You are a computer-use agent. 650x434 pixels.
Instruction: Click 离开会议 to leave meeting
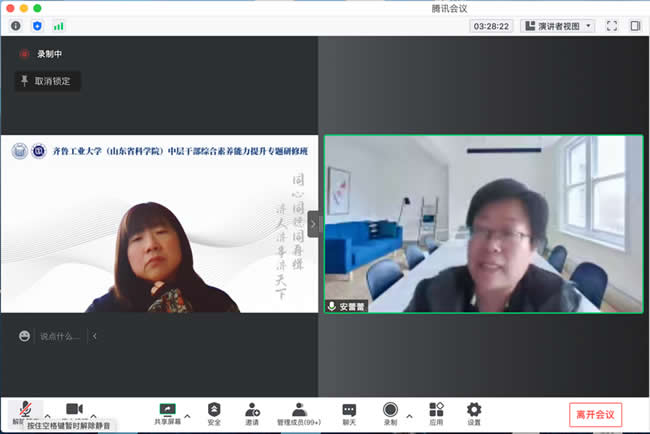pyautogui.click(x=596, y=413)
